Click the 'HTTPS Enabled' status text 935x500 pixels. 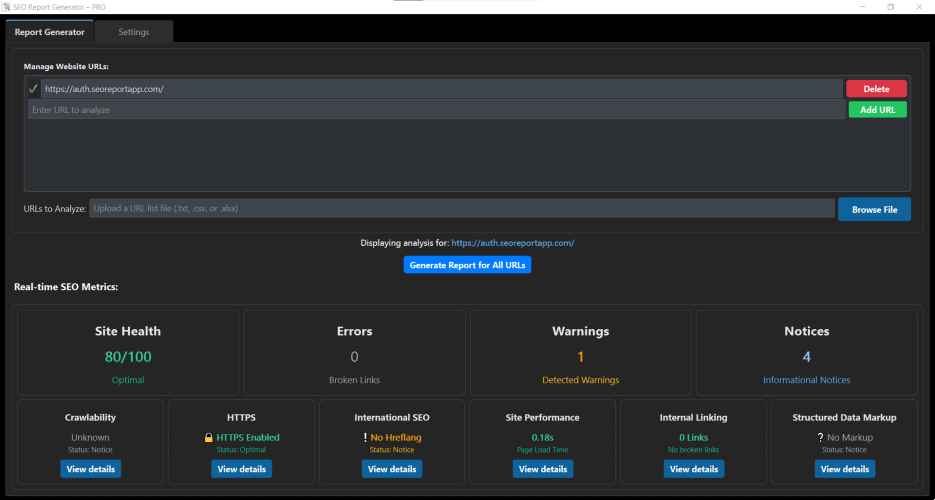point(247,437)
